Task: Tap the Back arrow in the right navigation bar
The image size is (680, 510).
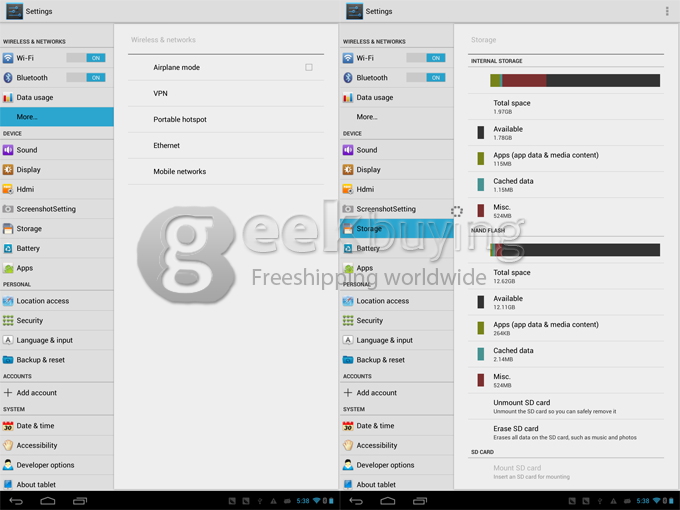Action: [356, 501]
